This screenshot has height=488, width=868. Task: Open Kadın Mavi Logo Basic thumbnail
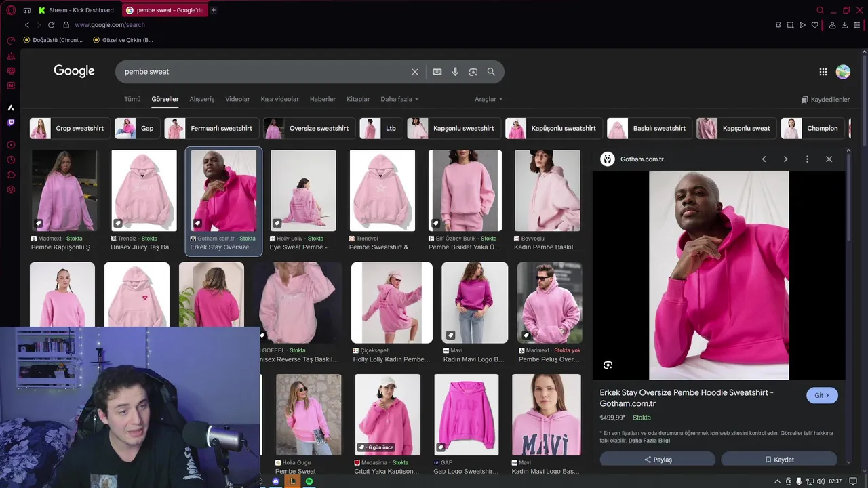click(547, 415)
